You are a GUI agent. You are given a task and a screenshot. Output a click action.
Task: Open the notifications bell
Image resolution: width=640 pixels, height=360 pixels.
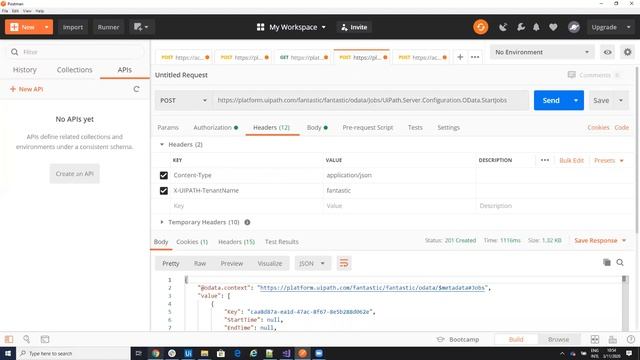pyautogui.click(x=536, y=27)
